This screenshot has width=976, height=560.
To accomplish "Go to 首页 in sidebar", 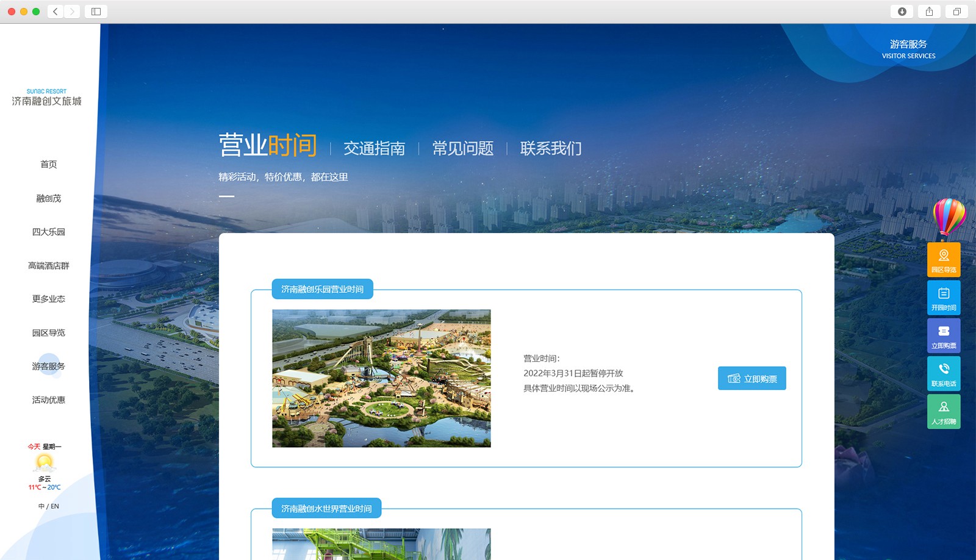I will 49,164.
